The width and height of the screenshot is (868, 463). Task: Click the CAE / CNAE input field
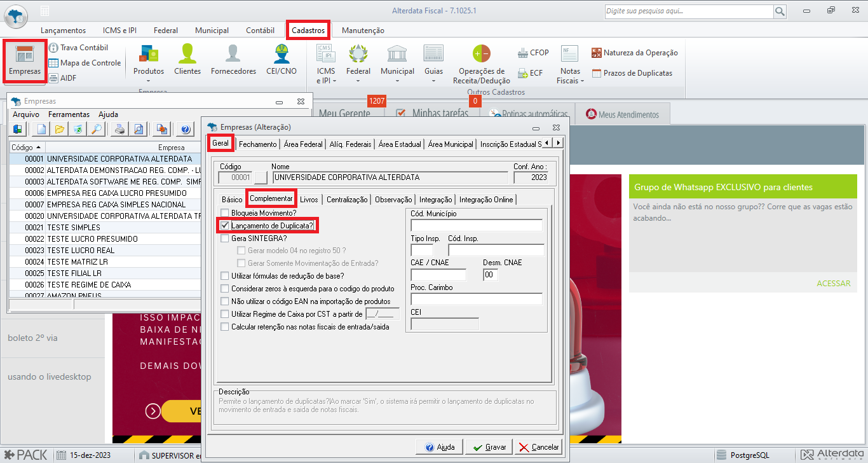[x=438, y=275]
